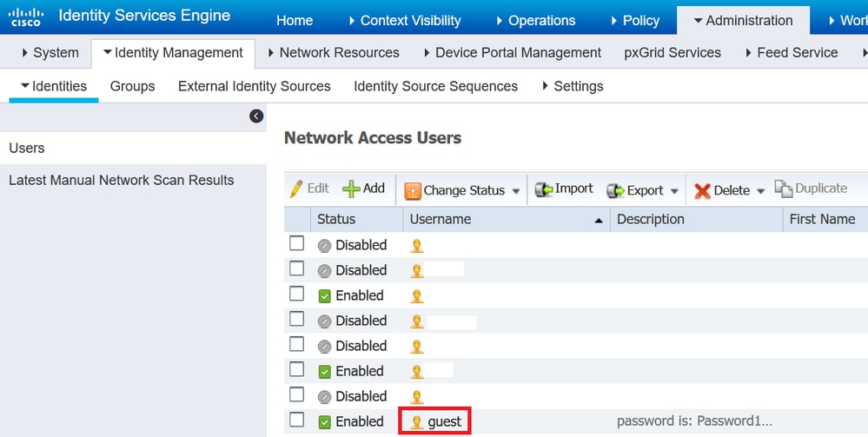Sort by the Username column header
The image size is (868, 437).
(441, 219)
